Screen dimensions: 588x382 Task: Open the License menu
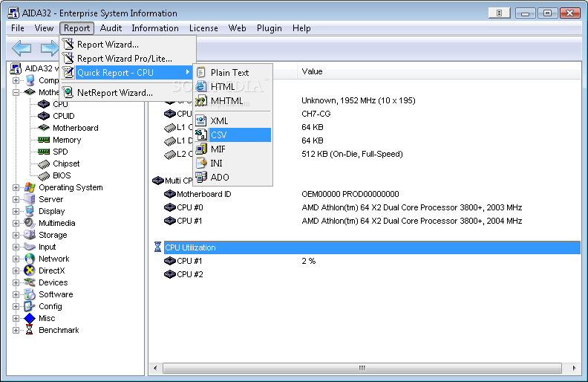(x=203, y=28)
